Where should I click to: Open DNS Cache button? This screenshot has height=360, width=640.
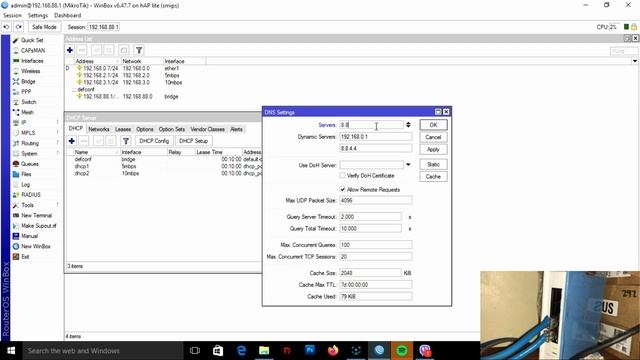point(433,177)
